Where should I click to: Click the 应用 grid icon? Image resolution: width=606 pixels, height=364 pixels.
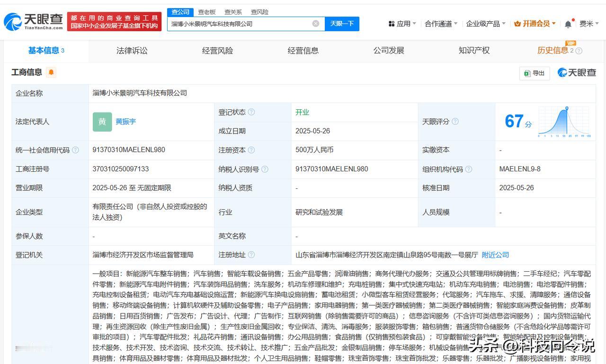[x=392, y=24]
